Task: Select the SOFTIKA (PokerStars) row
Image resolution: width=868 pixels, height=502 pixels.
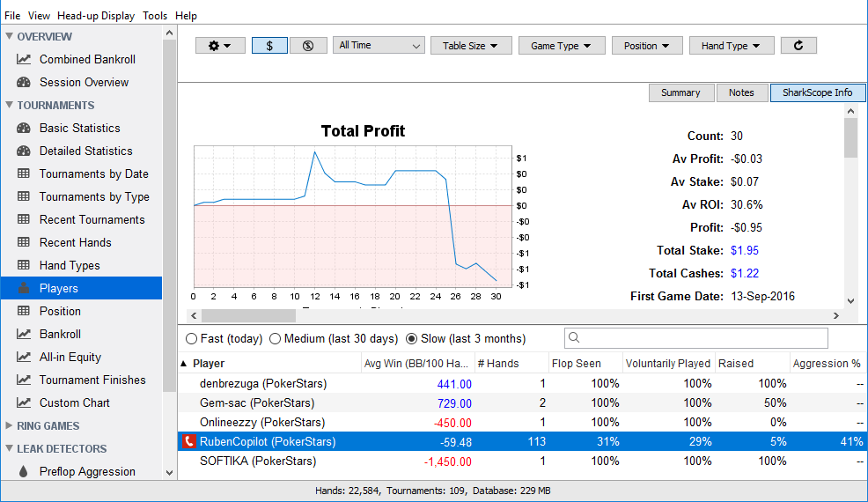Action: pyautogui.click(x=522, y=461)
